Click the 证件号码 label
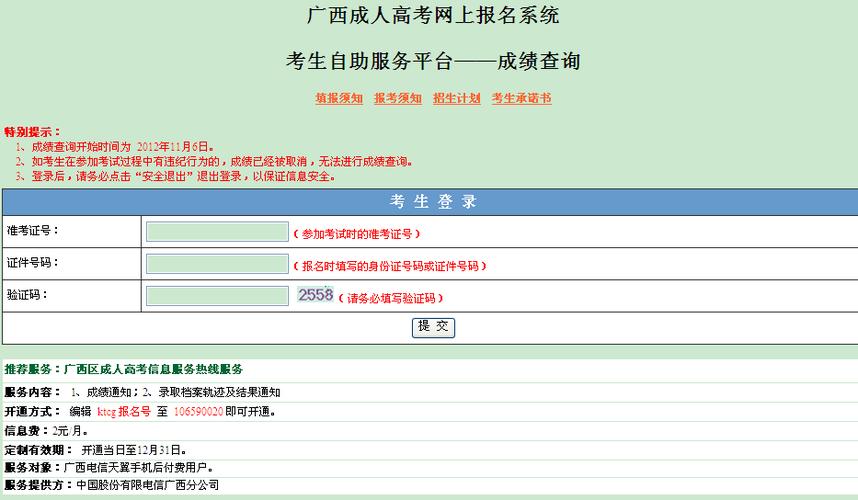 coord(32,263)
